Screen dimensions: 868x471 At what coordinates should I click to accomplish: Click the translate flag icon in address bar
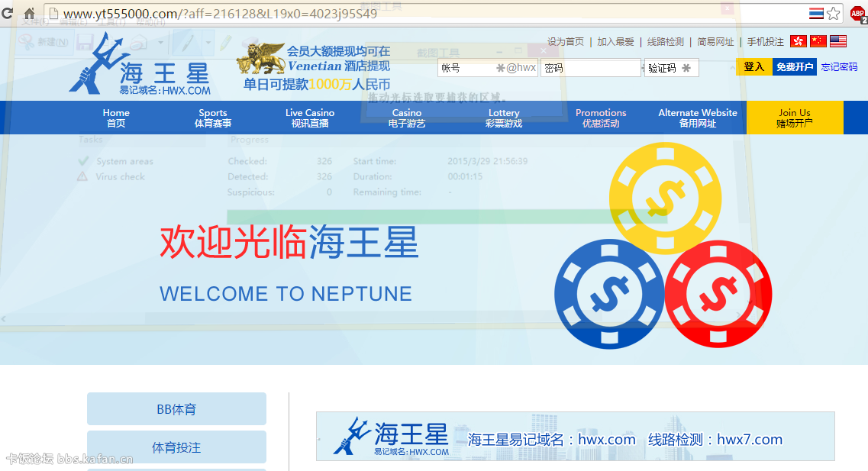click(x=816, y=14)
